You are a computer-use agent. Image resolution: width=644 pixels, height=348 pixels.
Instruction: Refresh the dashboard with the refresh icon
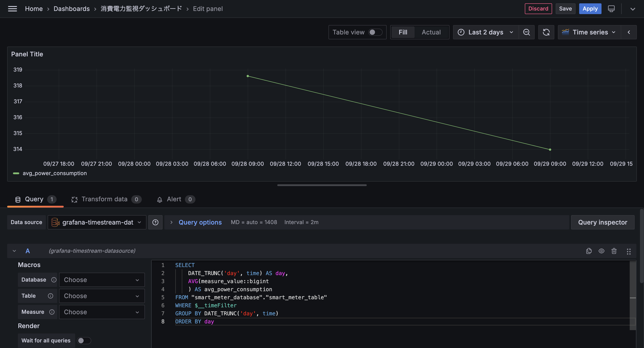click(x=546, y=32)
